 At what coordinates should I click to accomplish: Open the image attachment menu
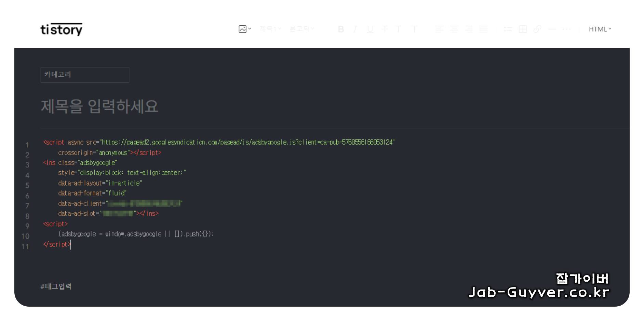245,29
